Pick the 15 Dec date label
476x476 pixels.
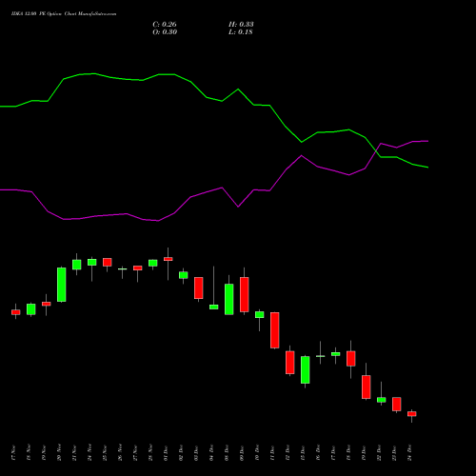click(303, 453)
